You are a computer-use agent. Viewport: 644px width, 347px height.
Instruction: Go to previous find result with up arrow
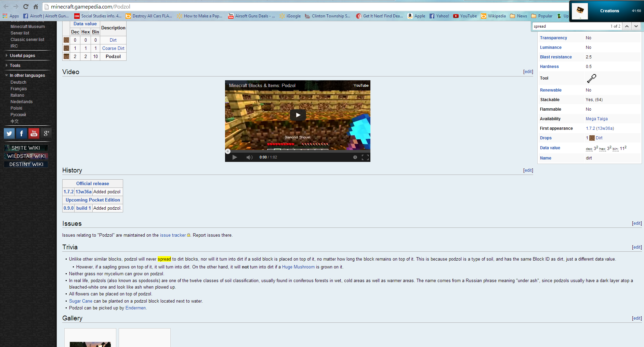627,26
